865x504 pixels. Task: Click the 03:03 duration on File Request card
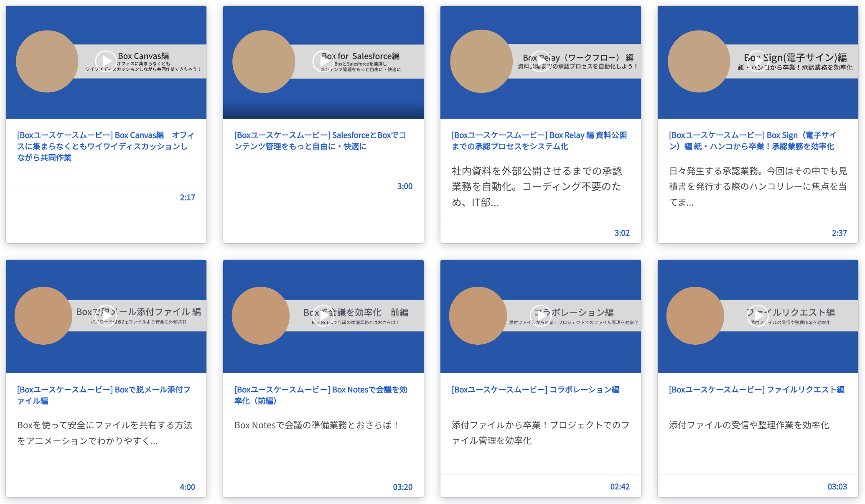click(x=837, y=486)
